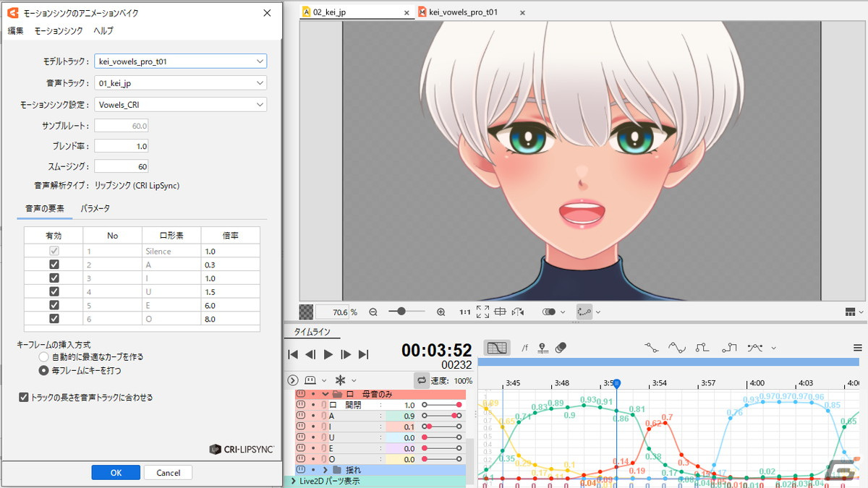
Task: Enable the 有効 checkbox for vowel row No 2
Action: click(x=54, y=264)
